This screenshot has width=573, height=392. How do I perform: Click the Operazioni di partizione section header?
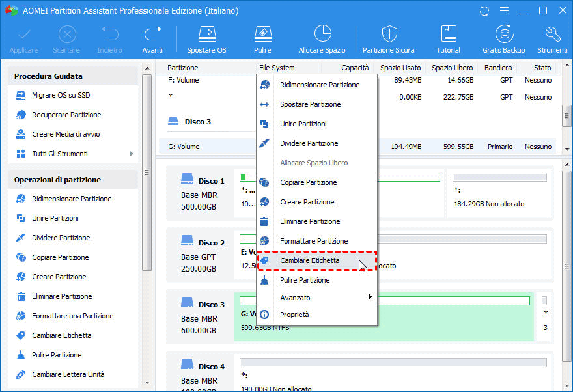72,180
